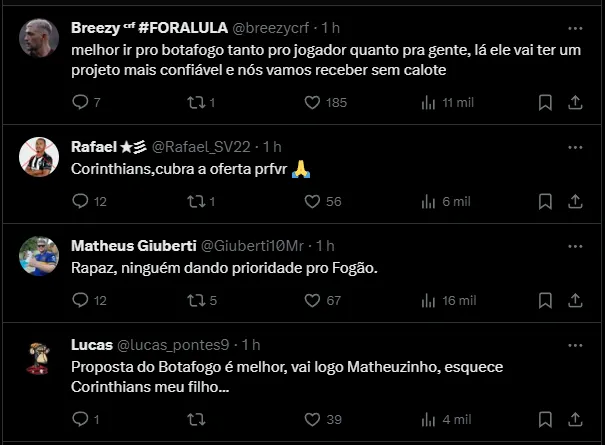Share Matheus Giuberti's tweet
The height and width of the screenshot is (445, 605).
576,300
